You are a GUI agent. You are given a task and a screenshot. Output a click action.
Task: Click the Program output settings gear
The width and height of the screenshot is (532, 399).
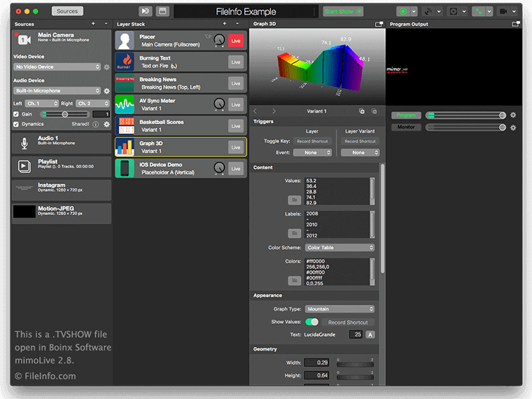513,115
